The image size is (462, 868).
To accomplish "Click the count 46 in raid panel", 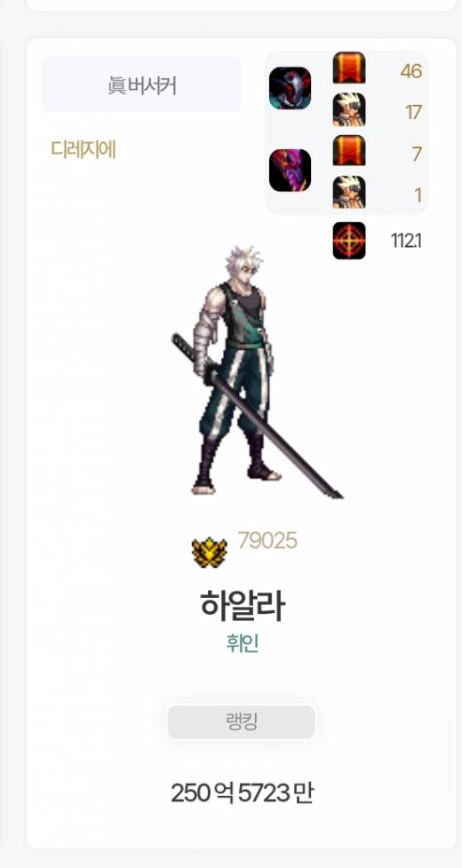I will point(411,71).
